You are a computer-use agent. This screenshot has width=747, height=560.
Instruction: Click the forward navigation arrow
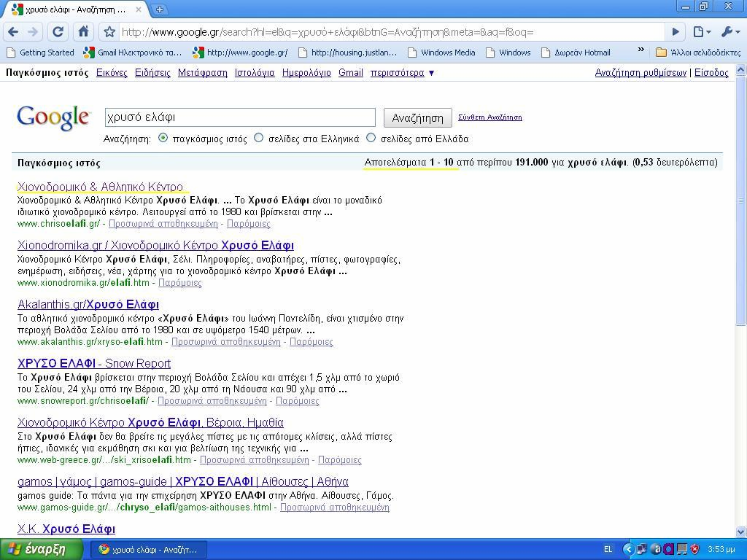point(33,32)
